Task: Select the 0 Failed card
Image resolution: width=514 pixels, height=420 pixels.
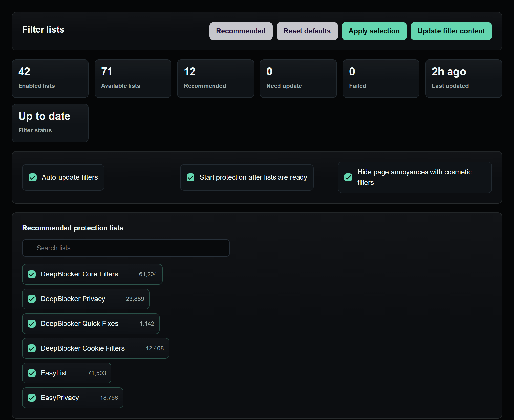Action: [x=381, y=79]
